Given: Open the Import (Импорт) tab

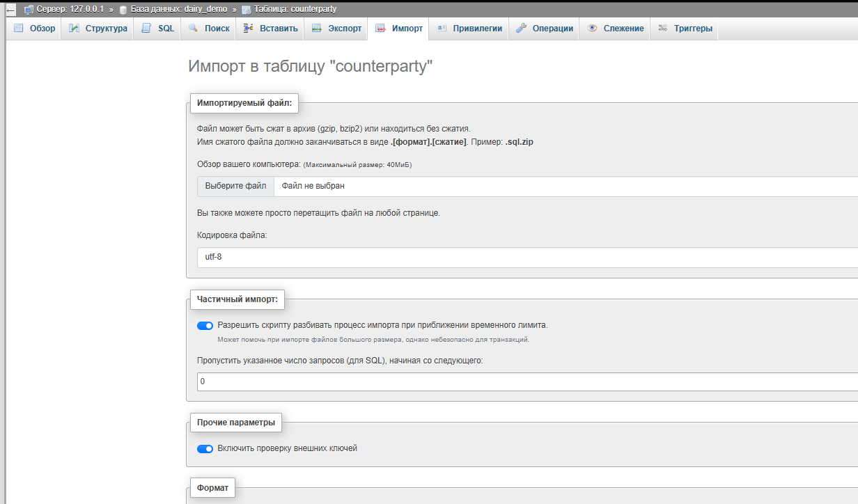Looking at the screenshot, I should click(398, 29).
